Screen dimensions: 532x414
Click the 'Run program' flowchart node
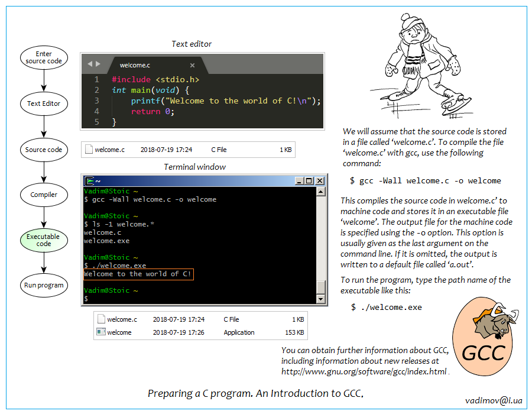coord(44,286)
